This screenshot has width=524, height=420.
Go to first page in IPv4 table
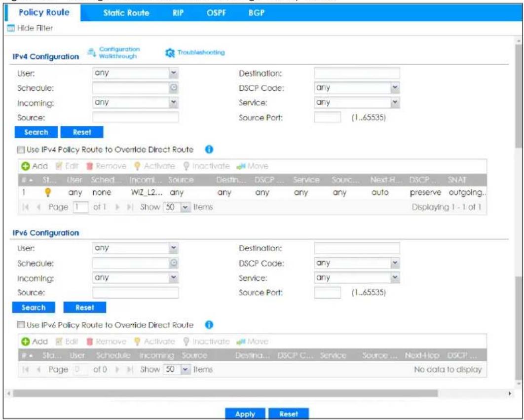(x=25, y=207)
